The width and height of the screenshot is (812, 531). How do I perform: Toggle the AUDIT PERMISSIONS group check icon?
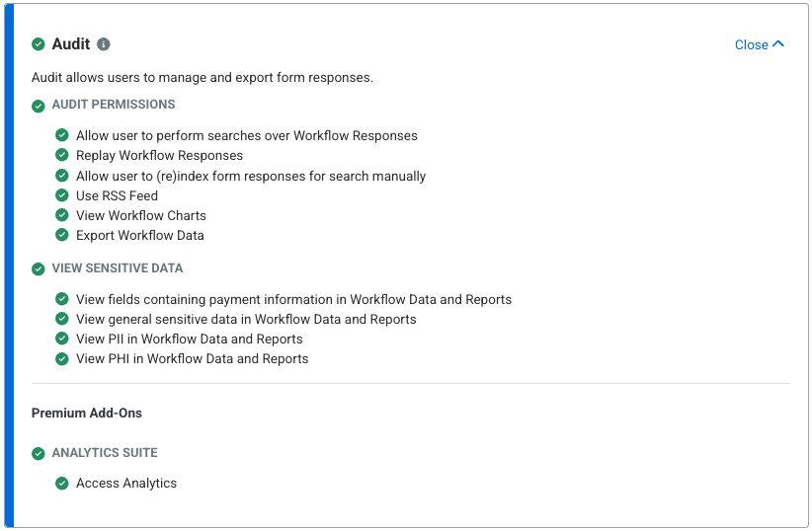(x=39, y=106)
